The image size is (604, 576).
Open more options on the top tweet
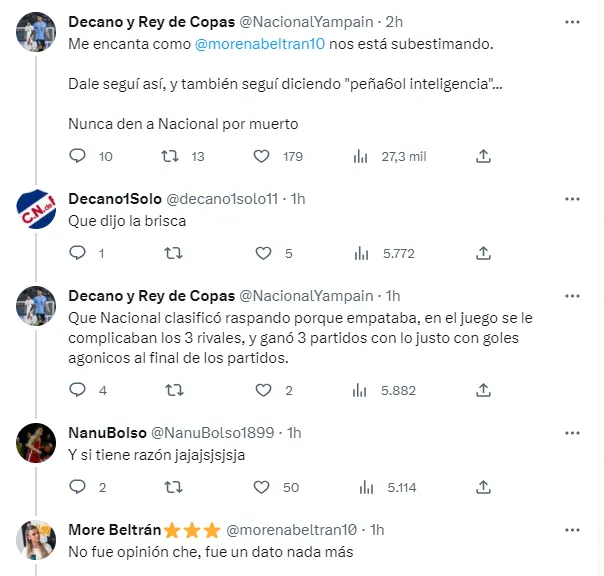coord(571,21)
